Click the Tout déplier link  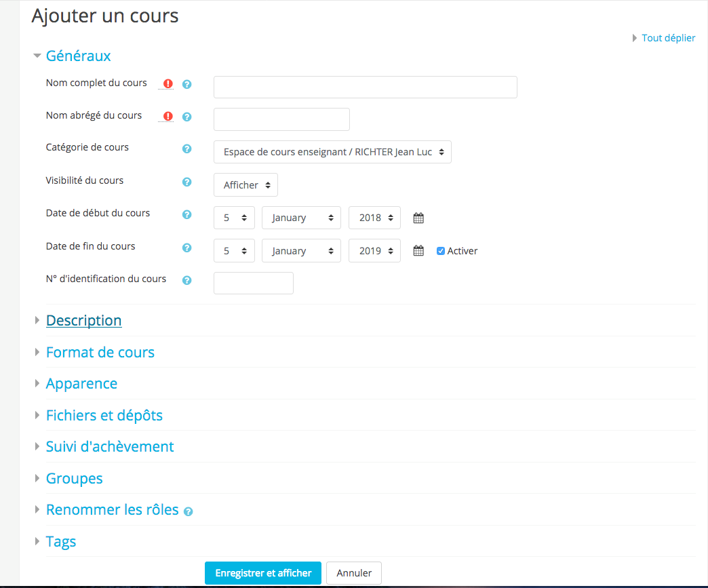tap(668, 38)
